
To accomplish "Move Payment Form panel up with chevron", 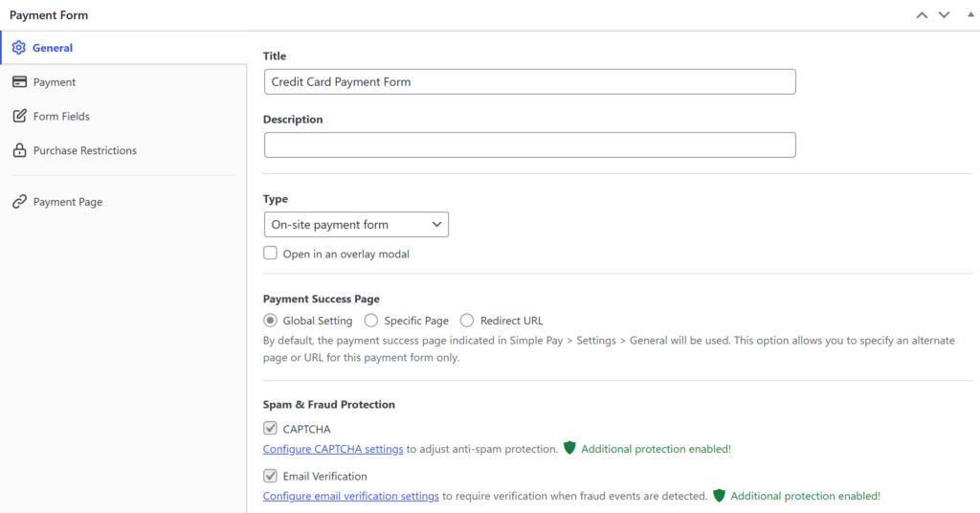I will (922, 15).
